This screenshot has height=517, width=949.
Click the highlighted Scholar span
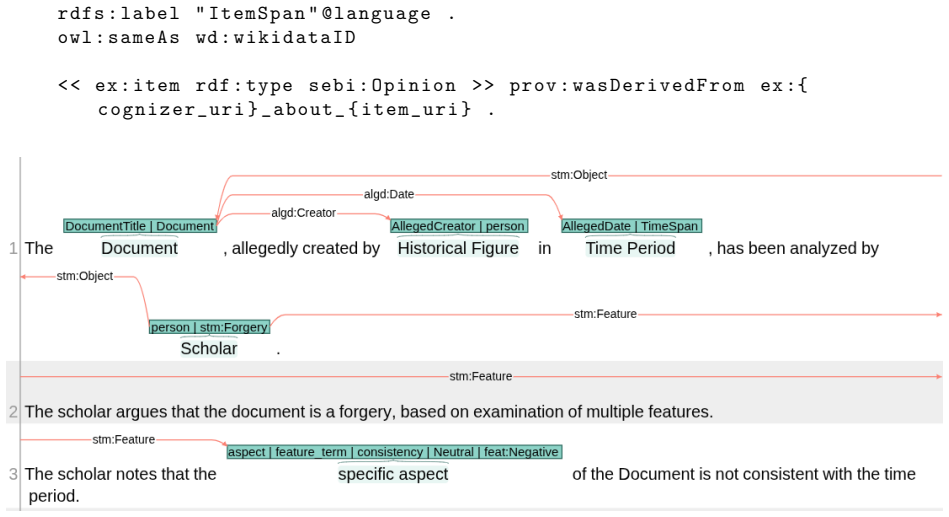tap(209, 349)
